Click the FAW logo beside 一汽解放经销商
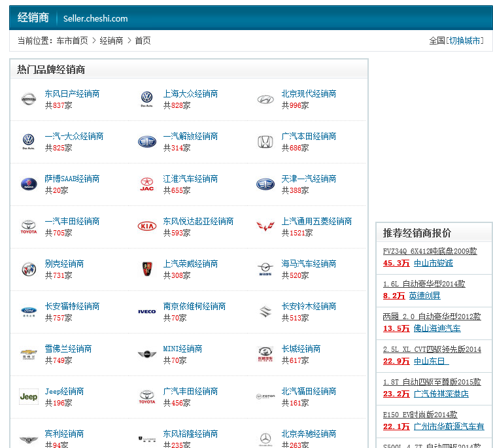 pyautogui.click(x=147, y=142)
